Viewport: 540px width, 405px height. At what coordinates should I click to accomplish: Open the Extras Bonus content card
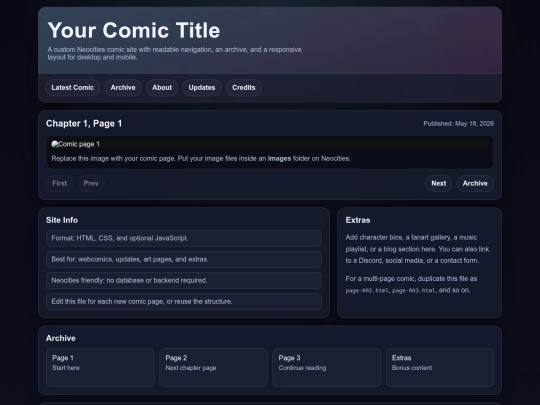tap(440, 367)
